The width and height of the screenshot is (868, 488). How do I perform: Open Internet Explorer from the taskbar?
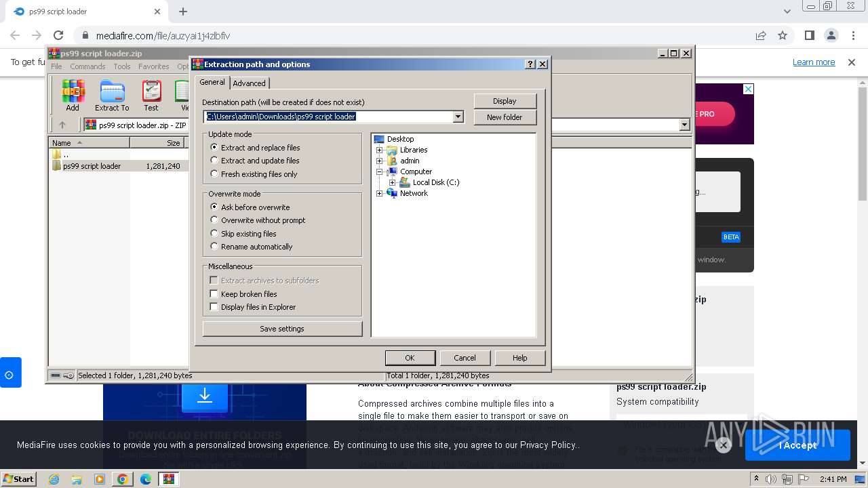tap(54, 479)
